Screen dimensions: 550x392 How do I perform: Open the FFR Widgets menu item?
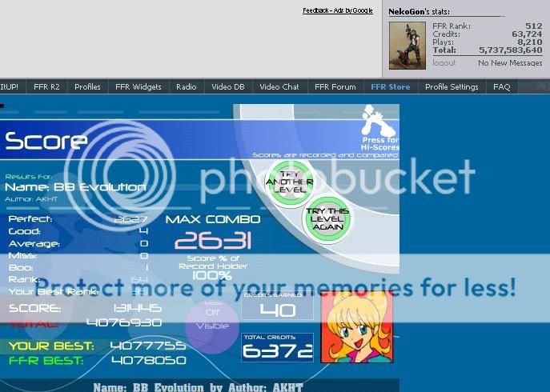click(138, 87)
